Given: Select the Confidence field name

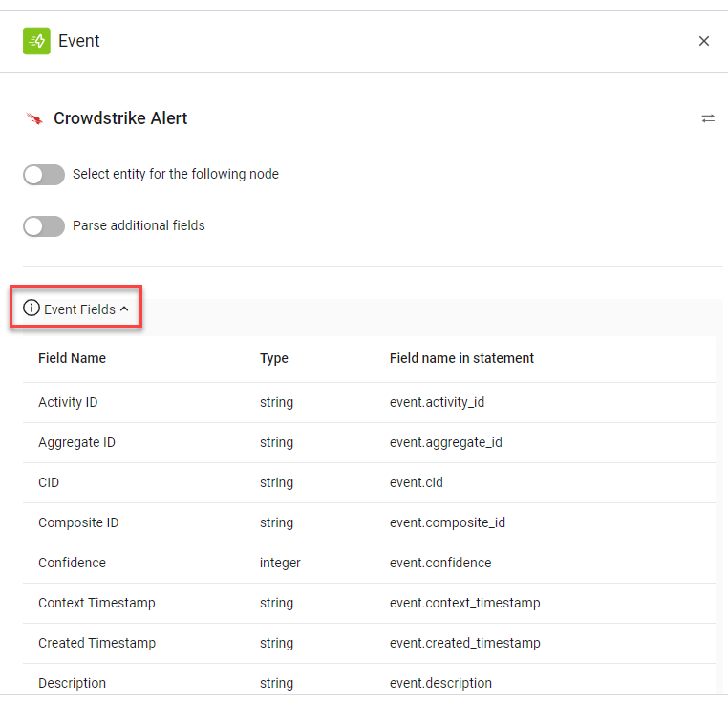Looking at the screenshot, I should click(72, 563).
